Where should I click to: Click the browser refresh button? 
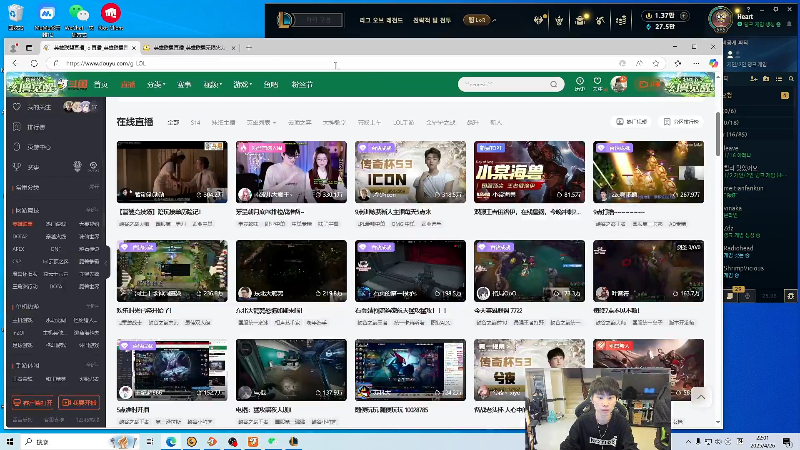[x=34, y=63]
